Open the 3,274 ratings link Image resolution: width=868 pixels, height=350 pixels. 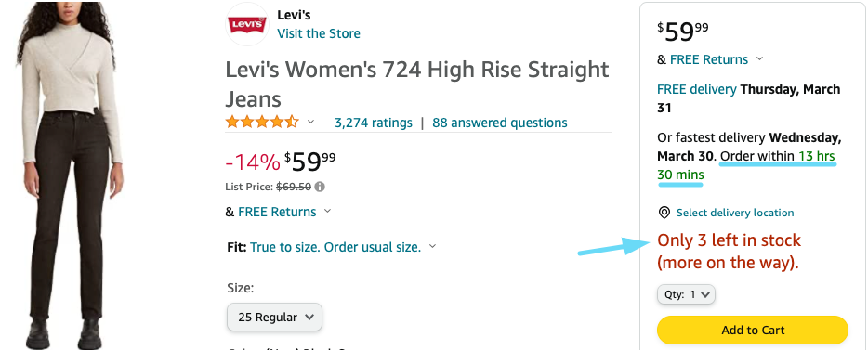[x=374, y=123]
